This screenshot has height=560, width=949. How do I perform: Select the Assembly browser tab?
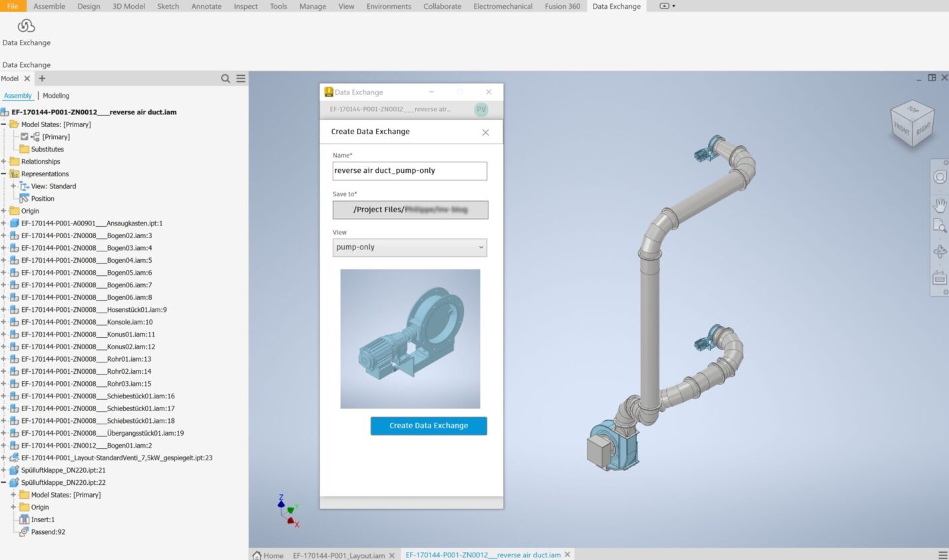[x=18, y=96]
